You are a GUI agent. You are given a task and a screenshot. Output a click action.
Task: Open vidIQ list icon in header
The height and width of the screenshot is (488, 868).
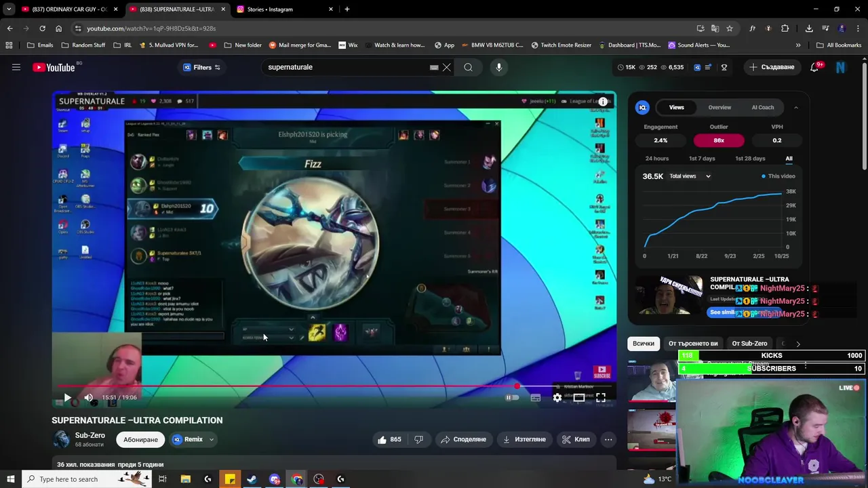click(x=708, y=67)
